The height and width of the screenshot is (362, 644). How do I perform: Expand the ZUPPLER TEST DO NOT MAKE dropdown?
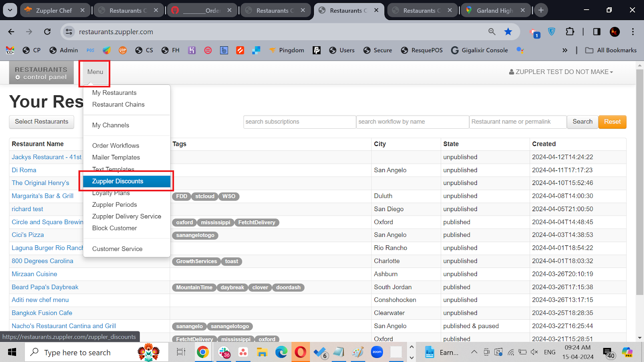coord(561,72)
